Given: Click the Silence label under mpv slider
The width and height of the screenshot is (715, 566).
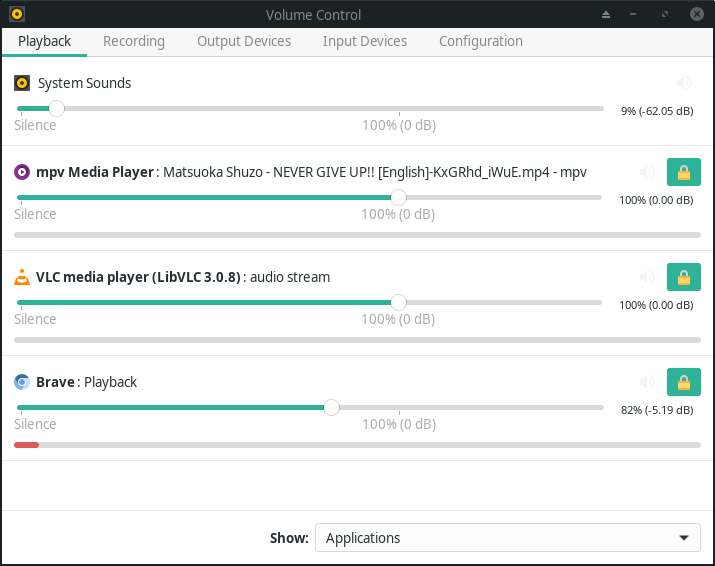Looking at the screenshot, I should click(35, 214).
